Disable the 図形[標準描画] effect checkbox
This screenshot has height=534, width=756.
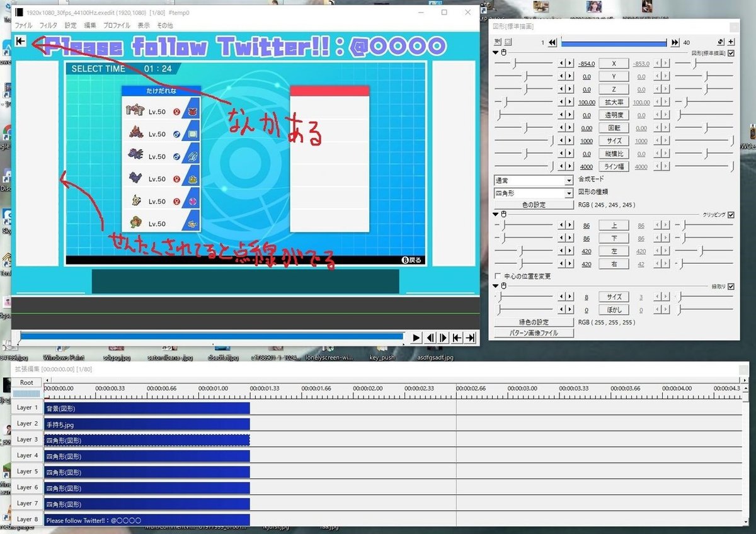tap(731, 54)
